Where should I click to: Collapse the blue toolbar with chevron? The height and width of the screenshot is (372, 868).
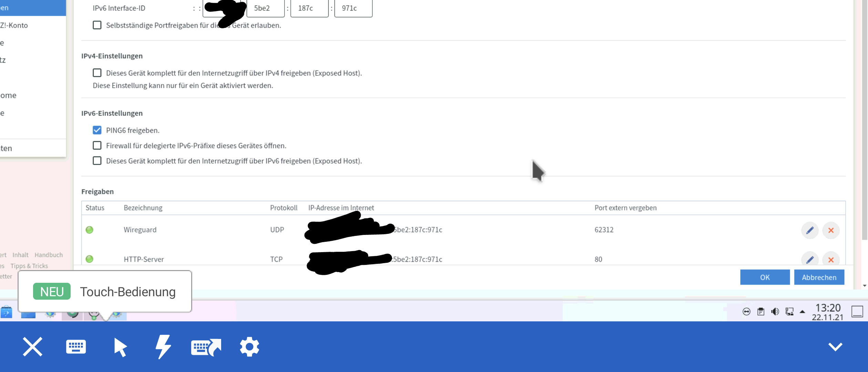click(x=835, y=347)
